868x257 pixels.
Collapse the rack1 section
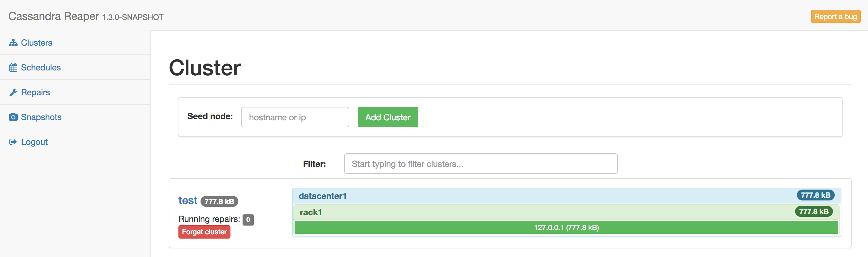tap(311, 212)
